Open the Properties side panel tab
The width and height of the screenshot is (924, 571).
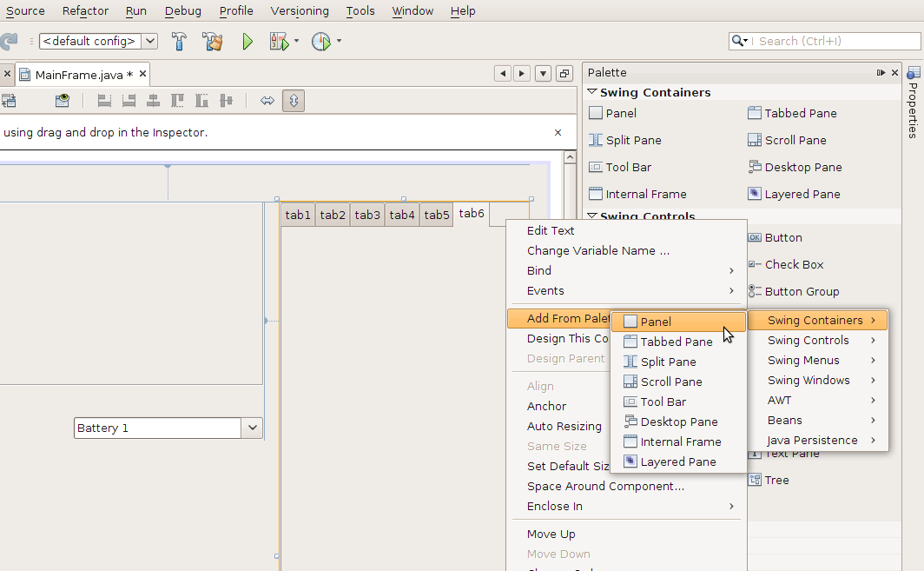coord(913,102)
